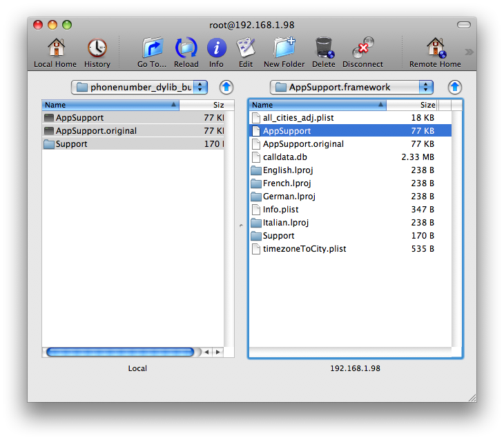504x440 pixels.
Task: Disconnect from the remote server
Action: coord(362,48)
